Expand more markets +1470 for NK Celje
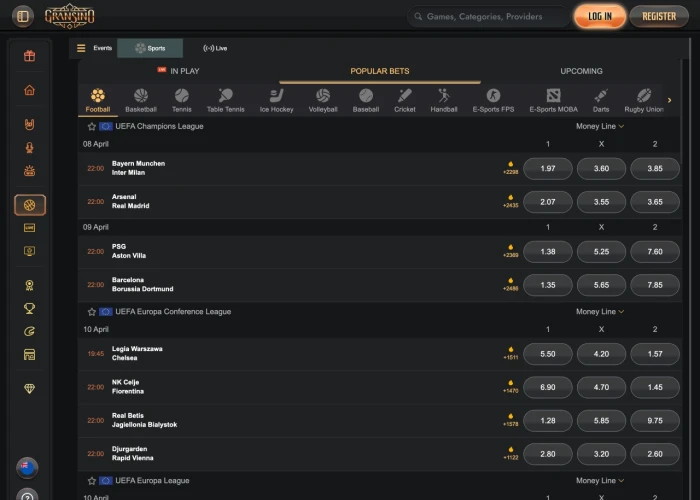The width and height of the screenshot is (700, 500). point(511,387)
